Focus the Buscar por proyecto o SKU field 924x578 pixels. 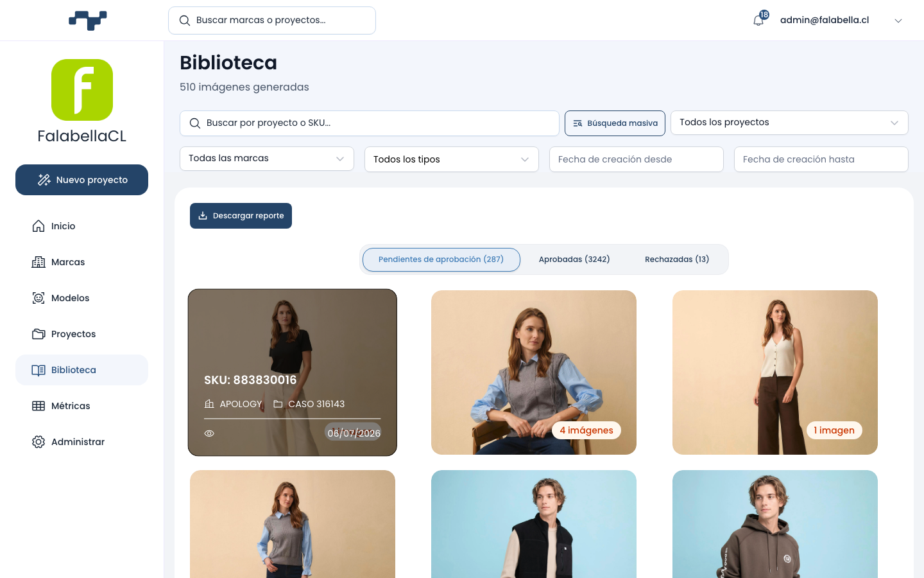370,123
